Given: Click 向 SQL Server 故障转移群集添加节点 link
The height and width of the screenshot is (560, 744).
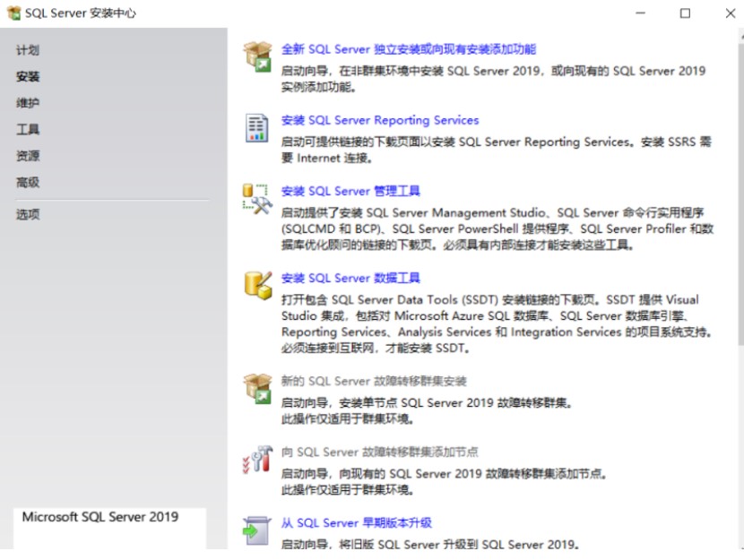Looking at the screenshot, I should (379, 452).
